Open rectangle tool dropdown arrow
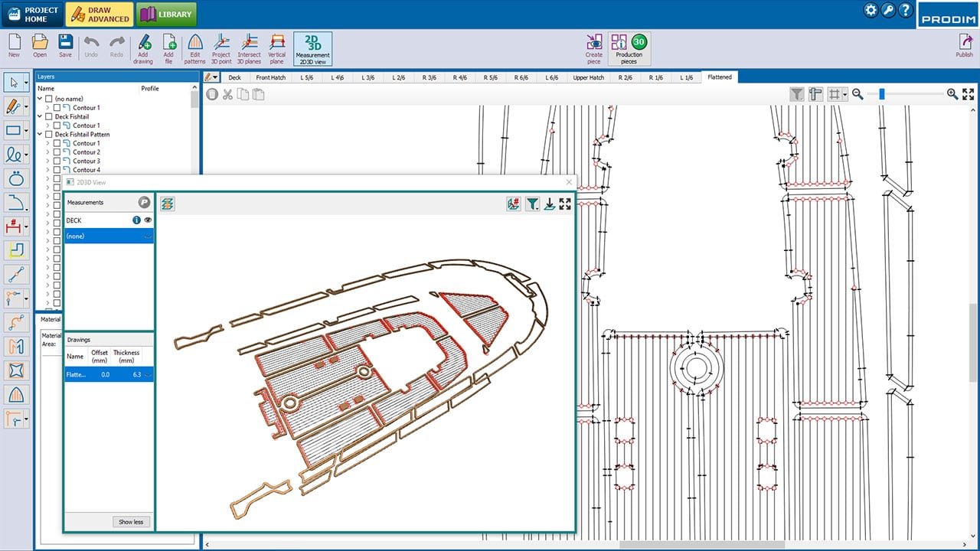980x551 pixels. pyautogui.click(x=26, y=130)
